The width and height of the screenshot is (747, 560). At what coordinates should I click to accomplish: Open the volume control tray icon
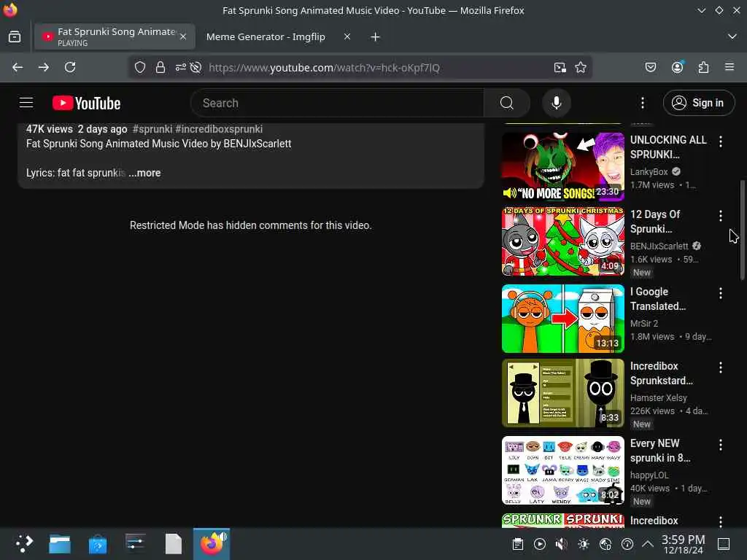562,544
